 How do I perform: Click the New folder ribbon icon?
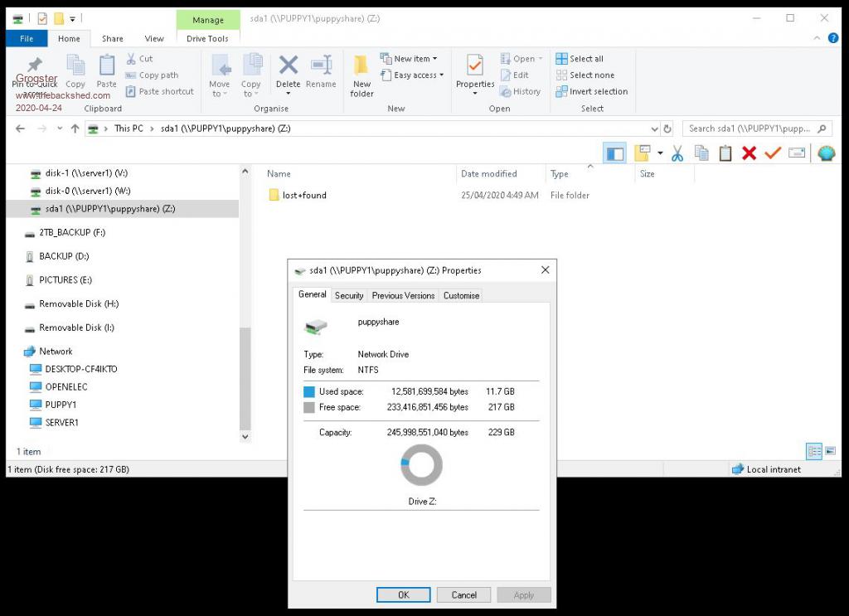point(361,75)
